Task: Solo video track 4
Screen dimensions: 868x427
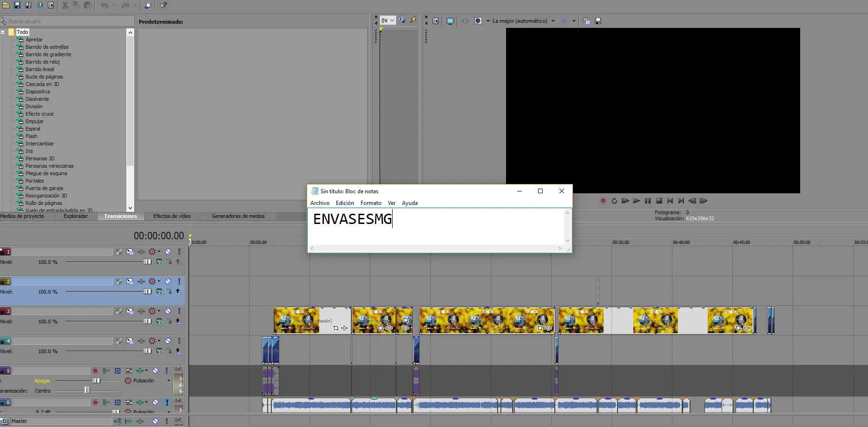Action: click(x=179, y=341)
